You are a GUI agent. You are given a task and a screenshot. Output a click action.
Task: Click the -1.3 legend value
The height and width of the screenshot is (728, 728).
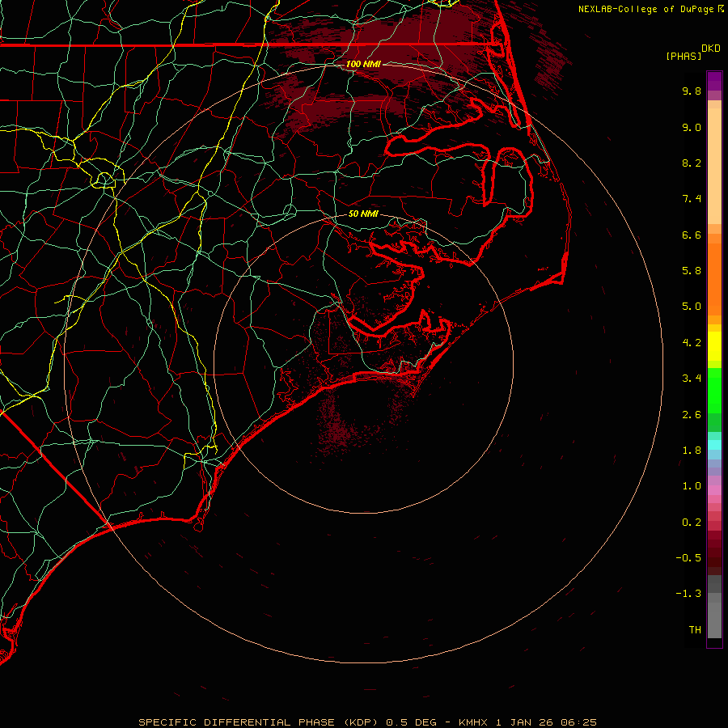pyautogui.click(x=688, y=594)
